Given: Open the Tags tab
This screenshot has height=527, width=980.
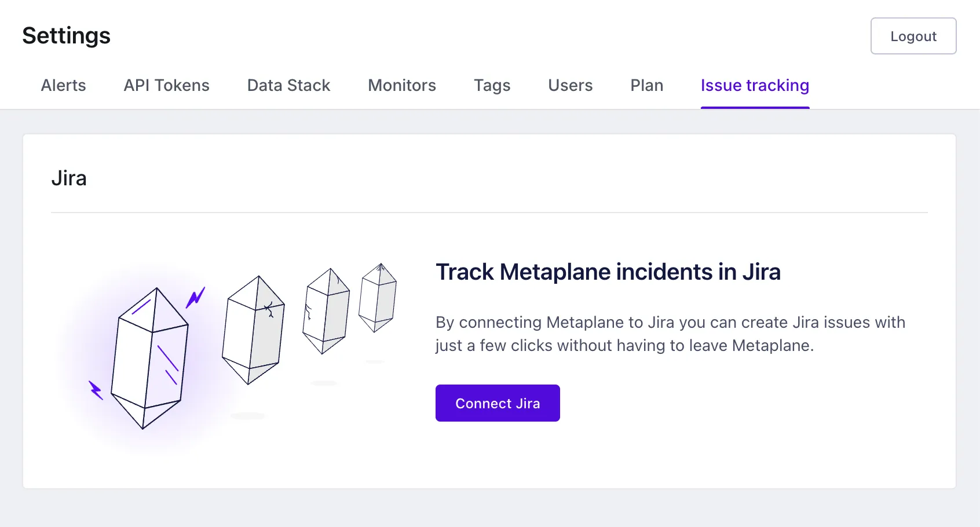Looking at the screenshot, I should pyautogui.click(x=492, y=85).
